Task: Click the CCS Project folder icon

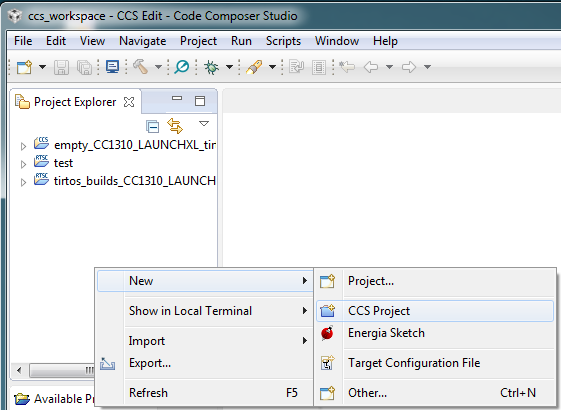Action: (328, 311)
